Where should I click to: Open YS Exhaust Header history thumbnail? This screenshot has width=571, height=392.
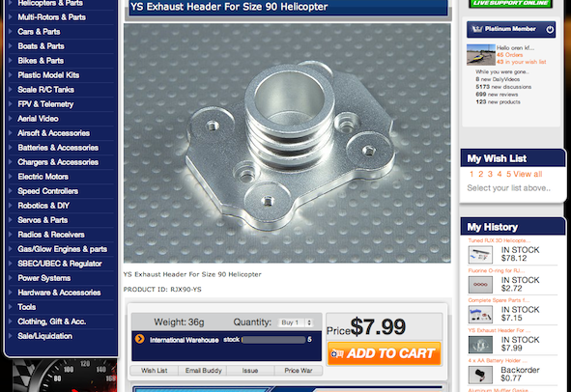(480, 345)
